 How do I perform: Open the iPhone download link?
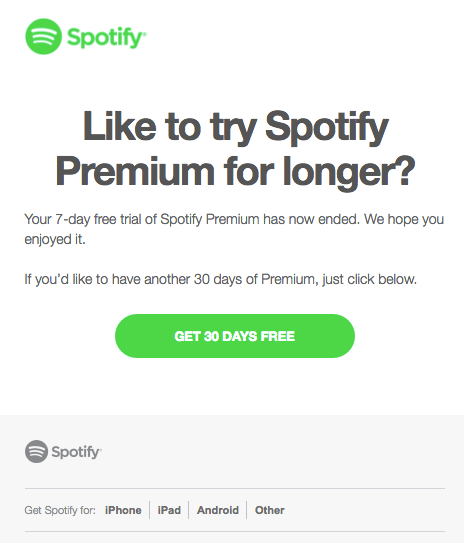(x=123, y=510)
